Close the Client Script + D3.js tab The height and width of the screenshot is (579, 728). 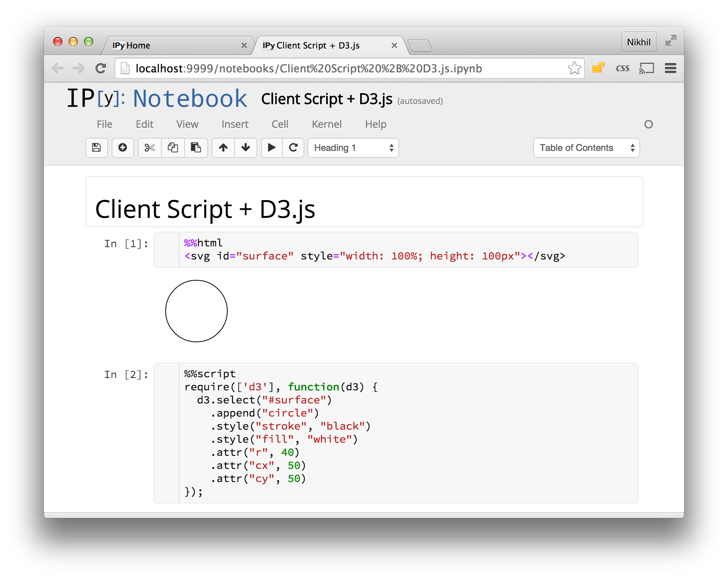pyautogui.click(x=394, y=45)
